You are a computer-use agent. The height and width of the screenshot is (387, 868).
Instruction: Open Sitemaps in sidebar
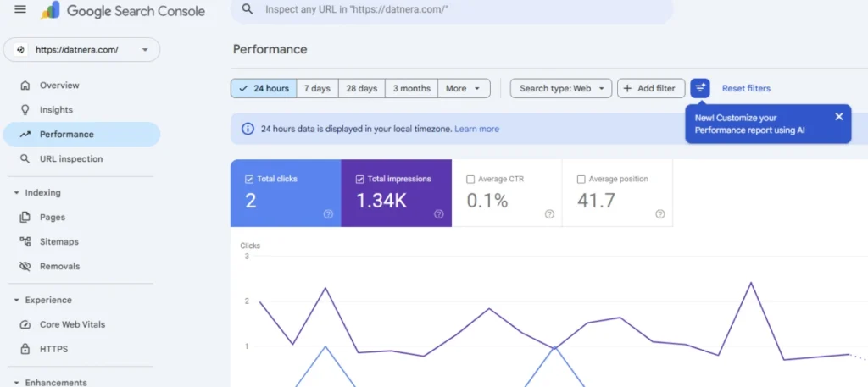pos(82,241)
